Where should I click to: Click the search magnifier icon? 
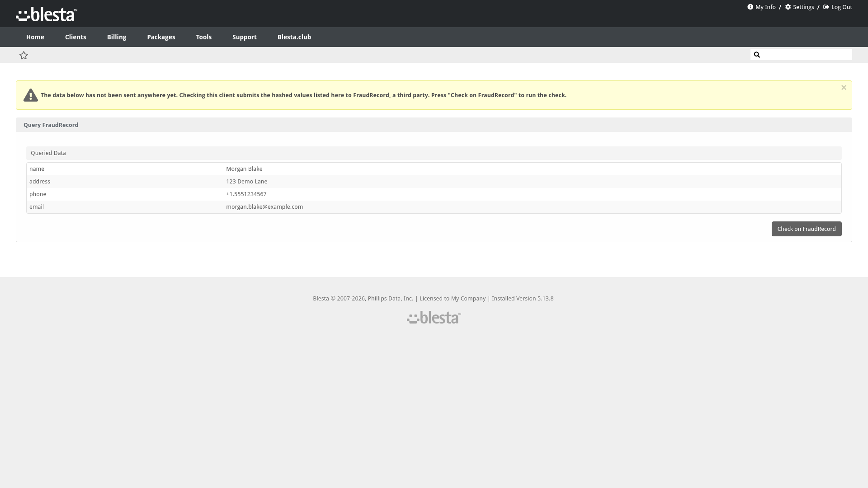(x=757, y=55)
